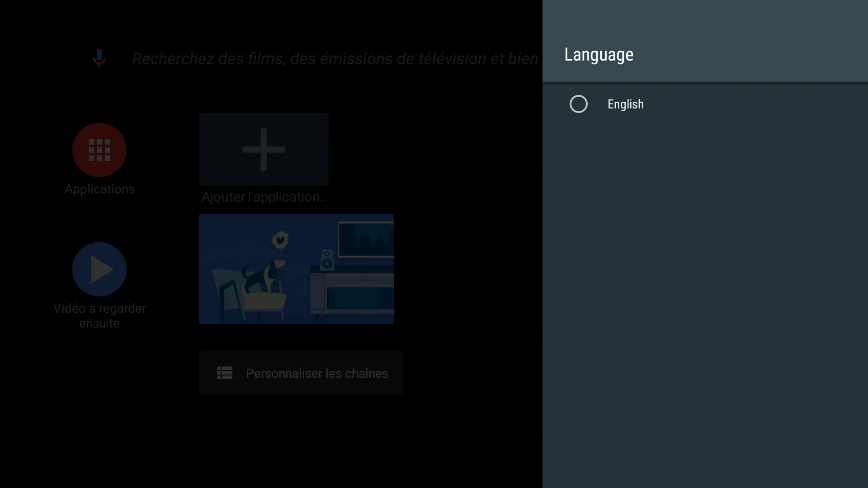Click the 'Ajouter l'application..' caption
Image resolution: width=868 pixels, height=488 pixels.
point(264,197)
